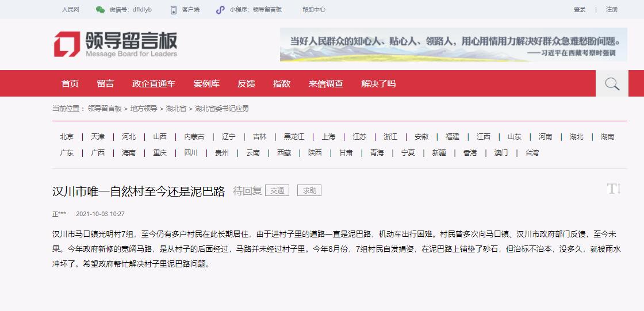Image resolution: width=644 pixels, height=311 pixels.
Task: Click the WeChat account icon
Action: (100, 10)
